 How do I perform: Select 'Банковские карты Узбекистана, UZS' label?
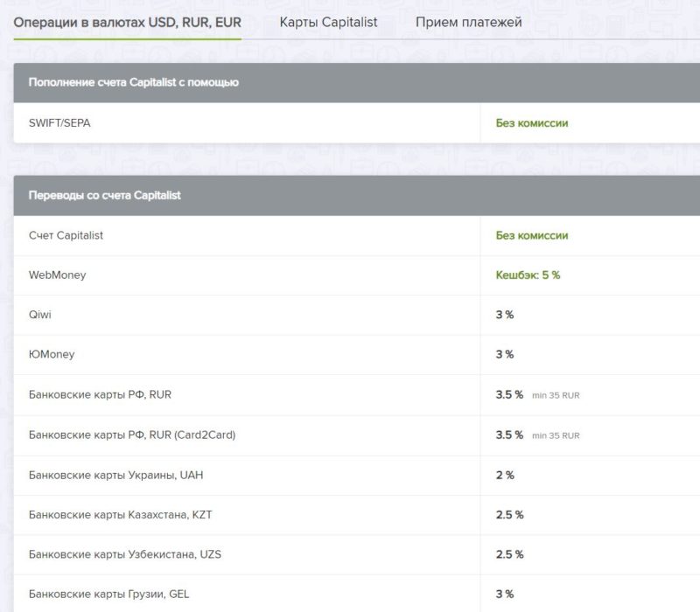[124, 554]
